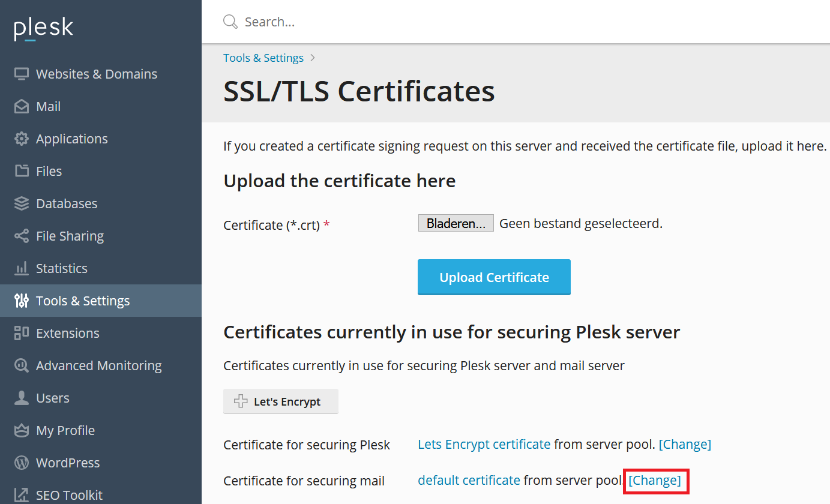Image resolution: width=830 pixels, height=504 pixels.
Task: Click the Websites & Domains monitor icon
Action: pyautogui.click(x=22, y=74)
